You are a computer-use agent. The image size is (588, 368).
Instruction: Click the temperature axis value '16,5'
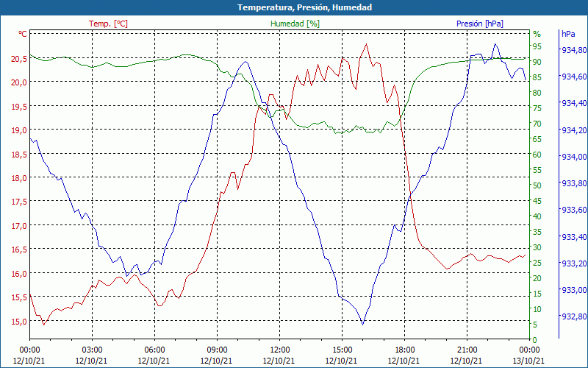(19, 250)
